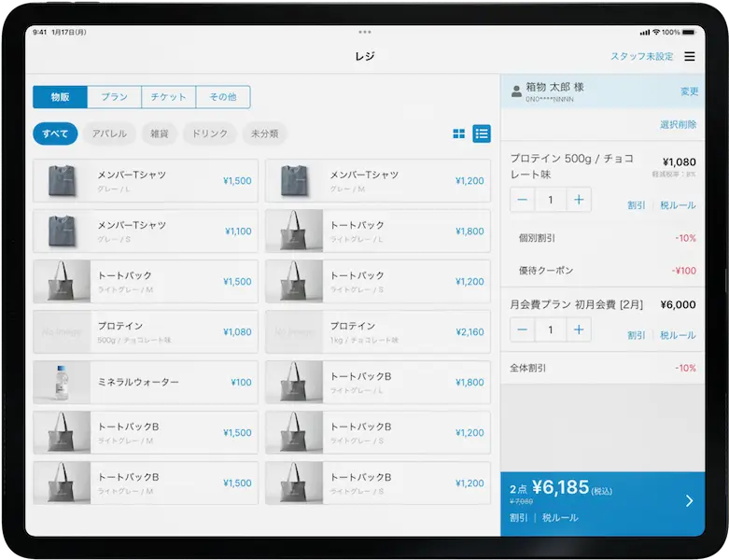The width and height of the screenshot is (729, 560).
Task: Click トートバックB ライトグレー/L bag thumbnail
Action: (x=294, y=382)
